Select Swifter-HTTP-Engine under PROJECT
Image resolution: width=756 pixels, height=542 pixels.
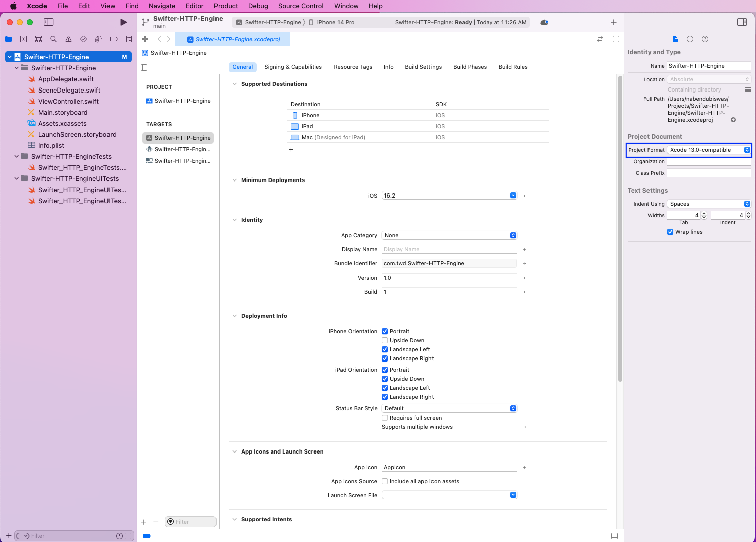click(178, 101)
